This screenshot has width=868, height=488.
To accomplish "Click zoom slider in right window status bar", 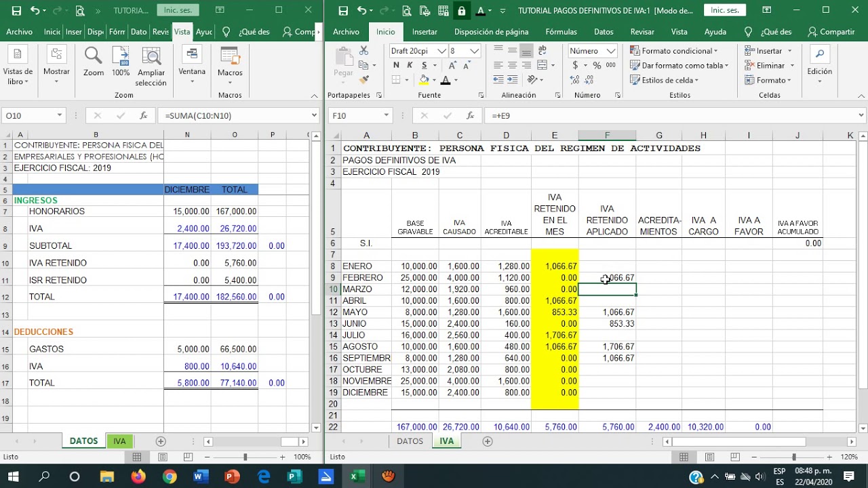I will tap(794, 457).
